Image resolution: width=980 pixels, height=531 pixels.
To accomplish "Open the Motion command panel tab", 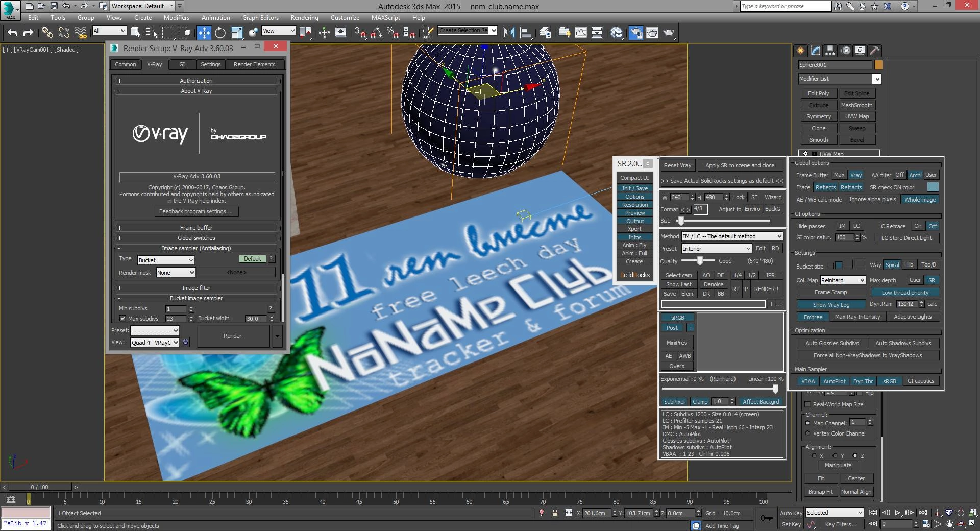I will 845,50.
